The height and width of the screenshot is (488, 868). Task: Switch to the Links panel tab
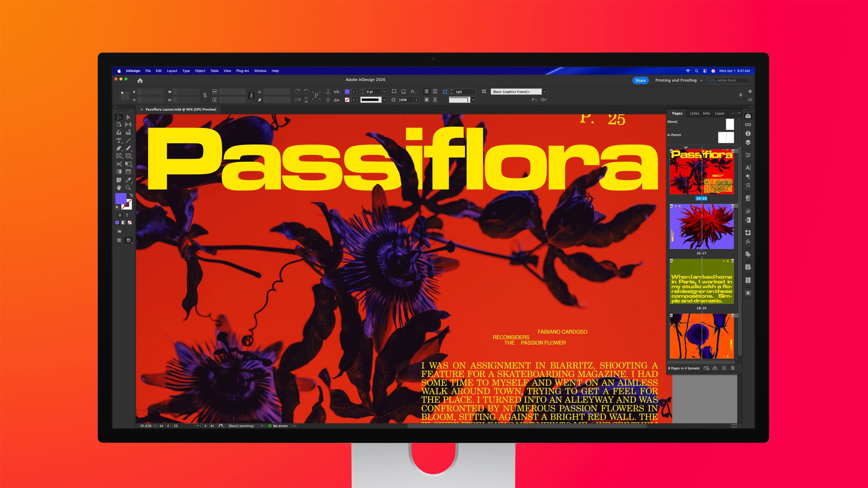[694, 113]
